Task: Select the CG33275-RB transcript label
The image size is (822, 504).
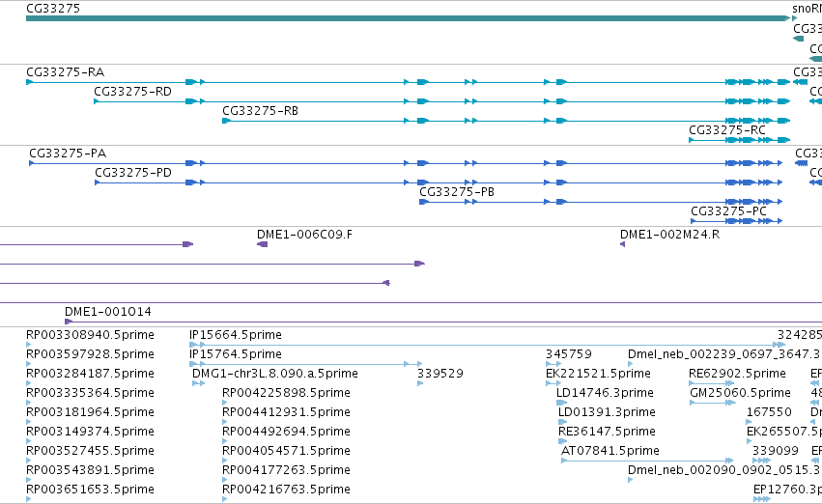Action: pyautogui.click(x=260, y=111)
